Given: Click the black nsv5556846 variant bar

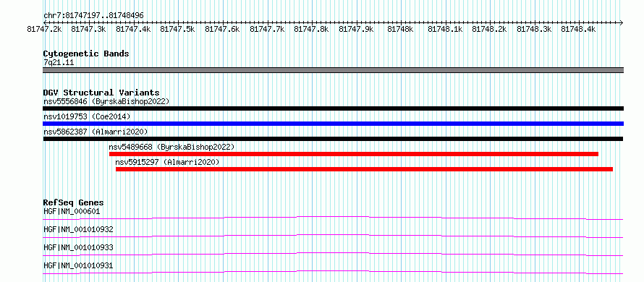Looking at the screenshot, I should 333,108.
